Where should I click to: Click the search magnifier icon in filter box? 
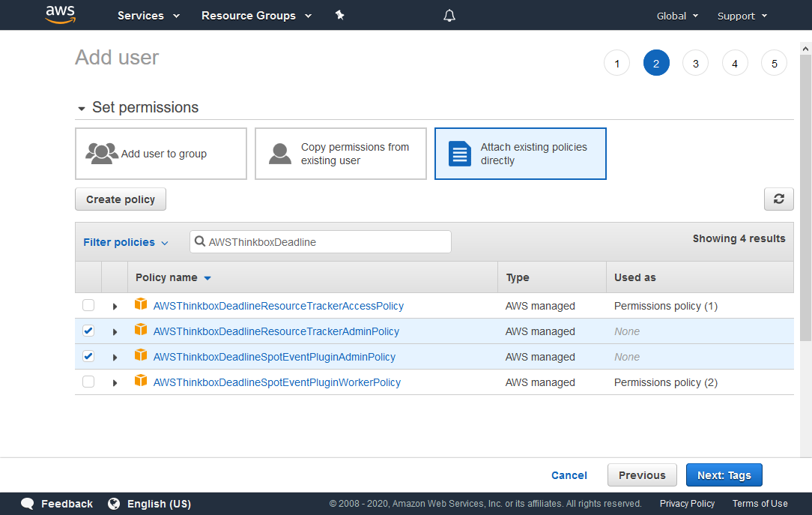click(x=199, y=241)
